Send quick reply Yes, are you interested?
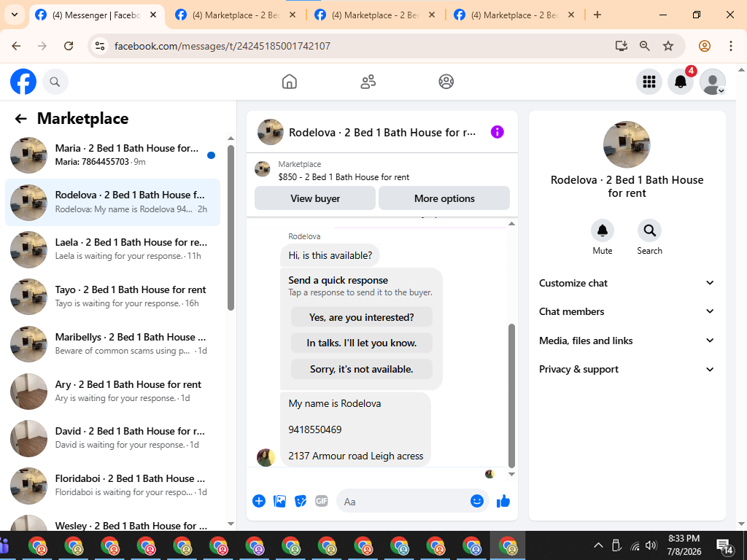Screen dimensions: 747x560 click(x=362, y=317)
